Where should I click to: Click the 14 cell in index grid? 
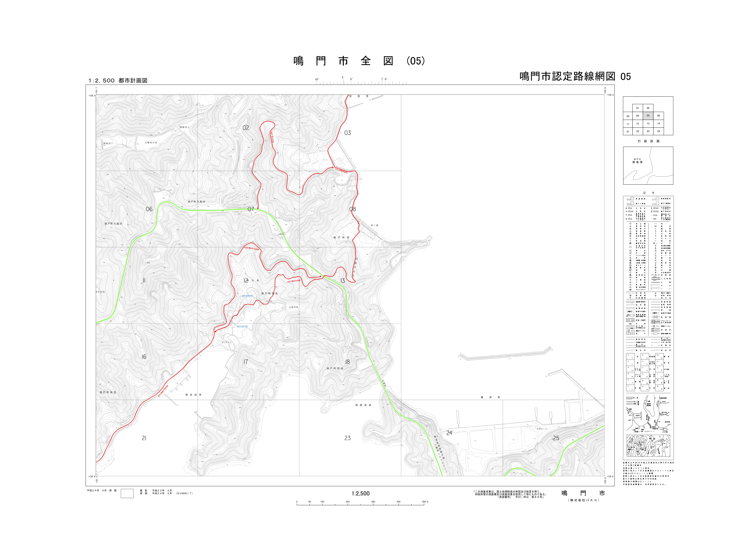[x=659, y=124]
